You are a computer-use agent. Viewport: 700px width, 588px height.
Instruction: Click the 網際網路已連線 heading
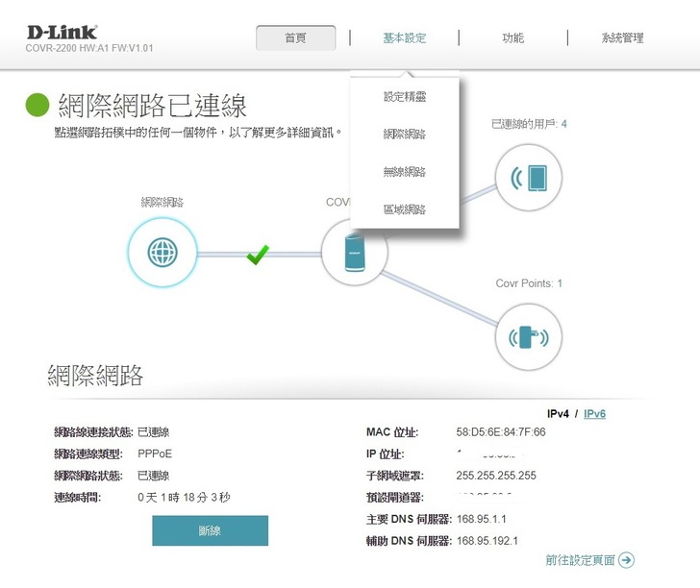pyautogui.click(x=153, y=106)
